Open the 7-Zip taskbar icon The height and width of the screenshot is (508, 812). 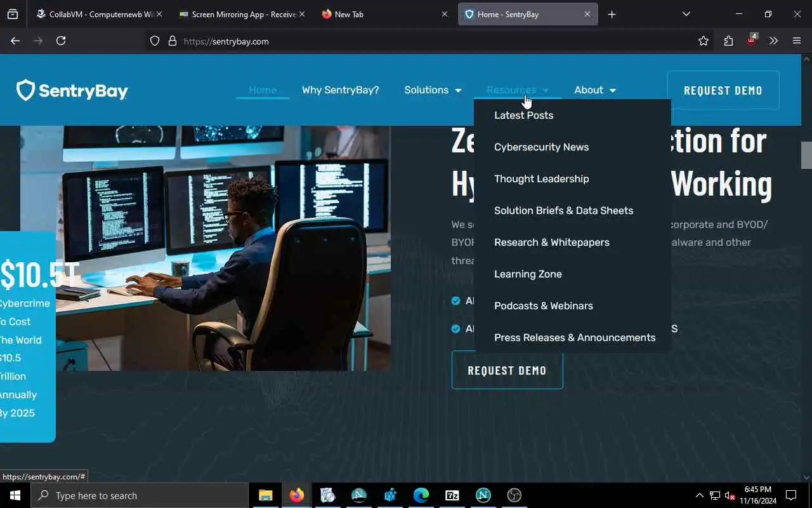point(452,495)
